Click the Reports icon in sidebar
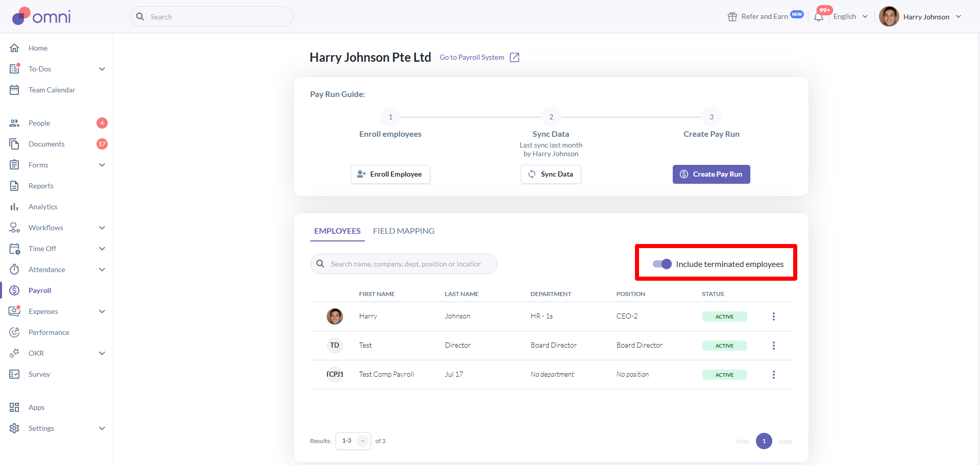This screenshot has height=465, width=980. [14, 186]
